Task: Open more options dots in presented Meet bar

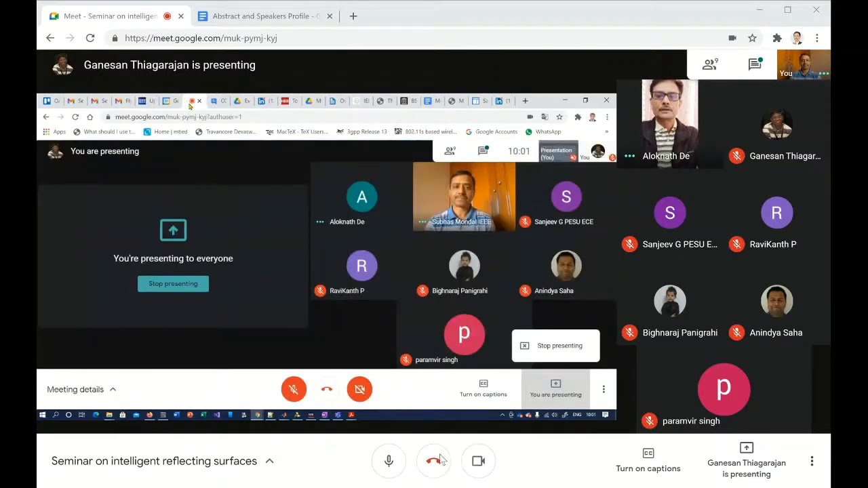Action: click(604, 389)
